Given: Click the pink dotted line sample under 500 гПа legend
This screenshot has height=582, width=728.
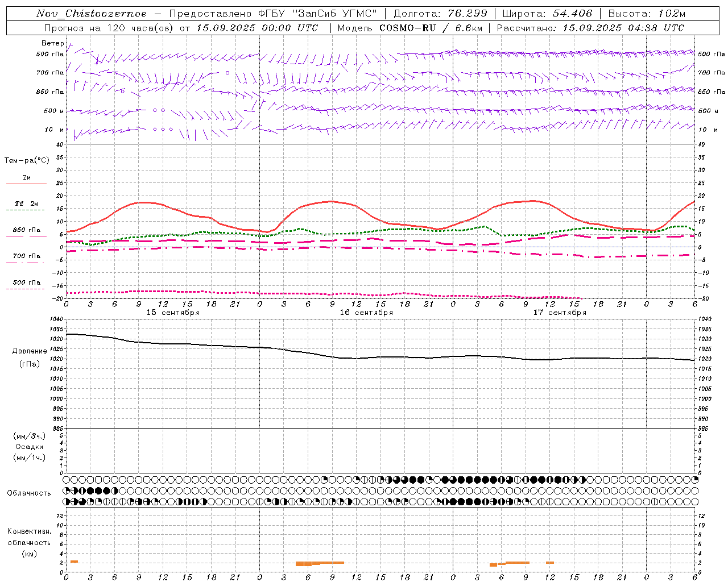Looking at the screenshot, I should 25,289.
